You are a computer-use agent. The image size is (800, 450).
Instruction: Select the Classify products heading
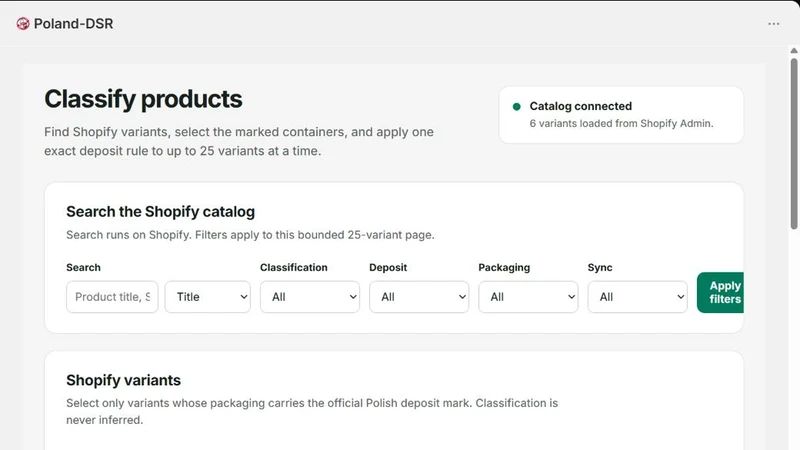click(143, 99)
